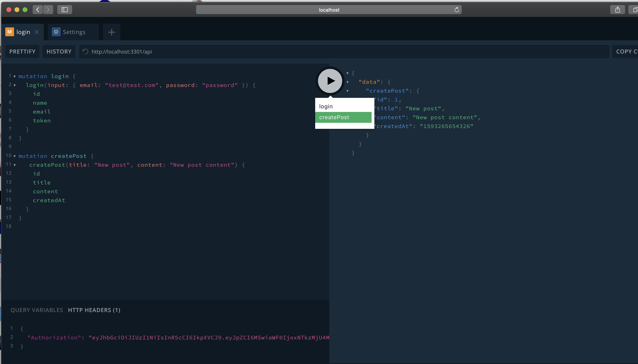Click the "test@test.com" email string
Viewport: 638px width, 364px height.
(132, 85)
